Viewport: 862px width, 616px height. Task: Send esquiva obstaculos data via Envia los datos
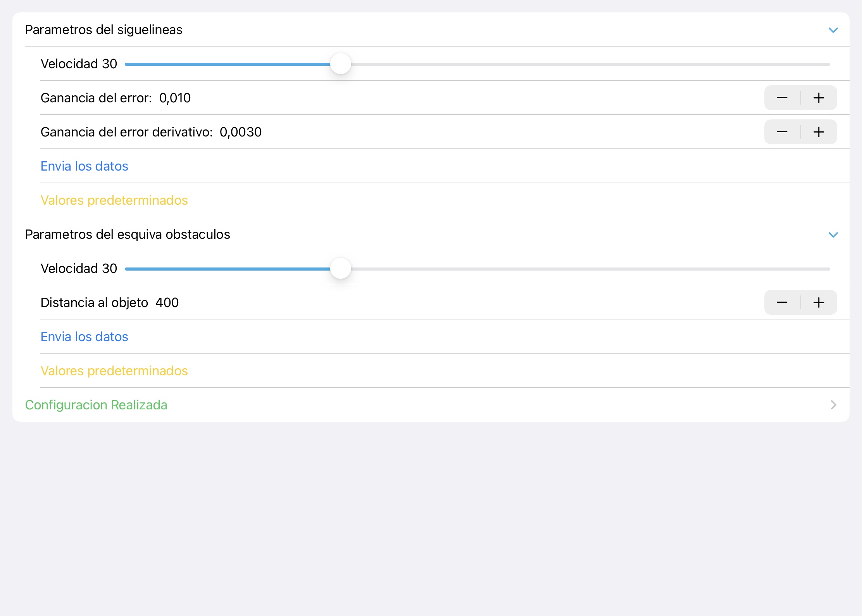coord(84,337)
